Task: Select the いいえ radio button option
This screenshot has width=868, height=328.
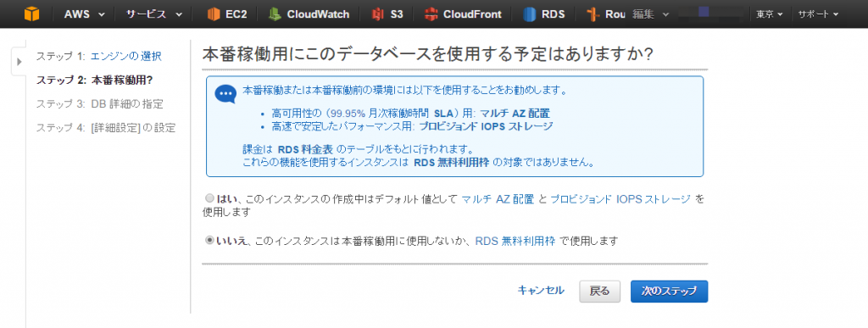Action: tap(209, 241)
